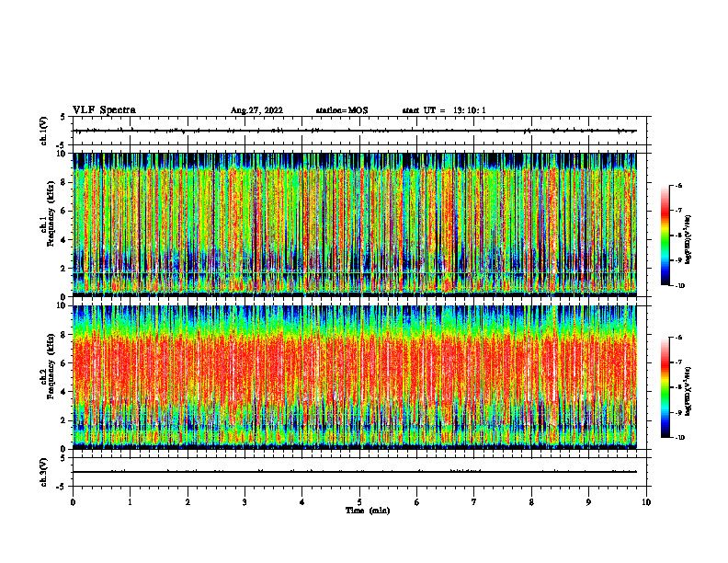
Task: Click inside the ch.2 spectrogram panel
Action: pos(355,377)
